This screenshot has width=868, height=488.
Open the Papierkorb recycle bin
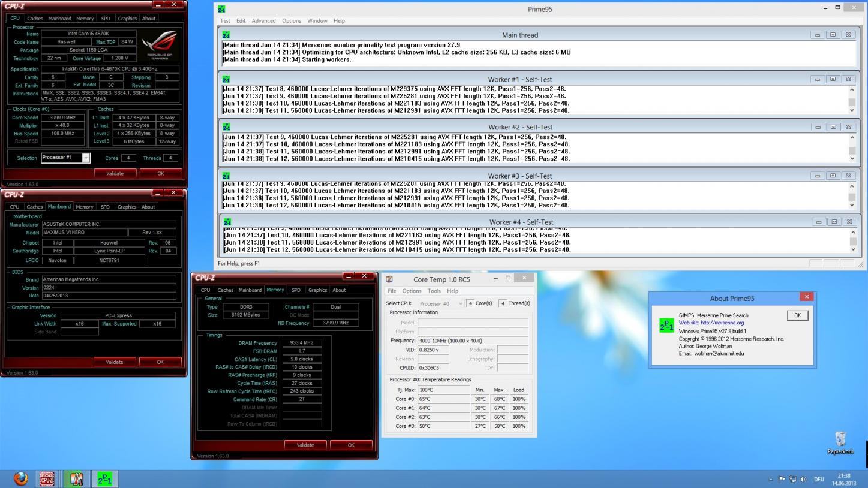point(840,443)
